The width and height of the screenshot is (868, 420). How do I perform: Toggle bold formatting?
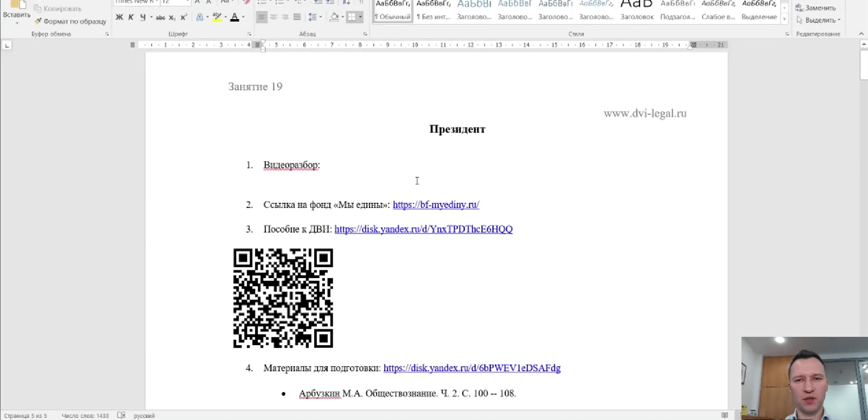[x=119, y=17]
